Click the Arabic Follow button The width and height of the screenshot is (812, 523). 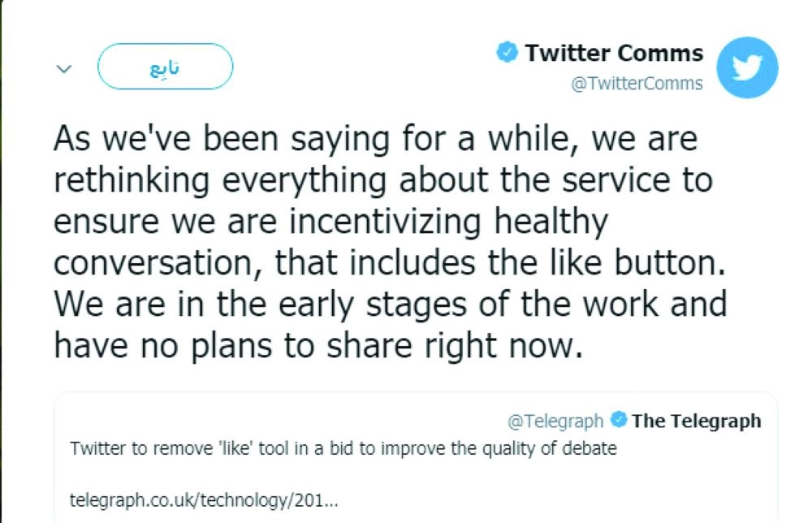pos(165,67)
